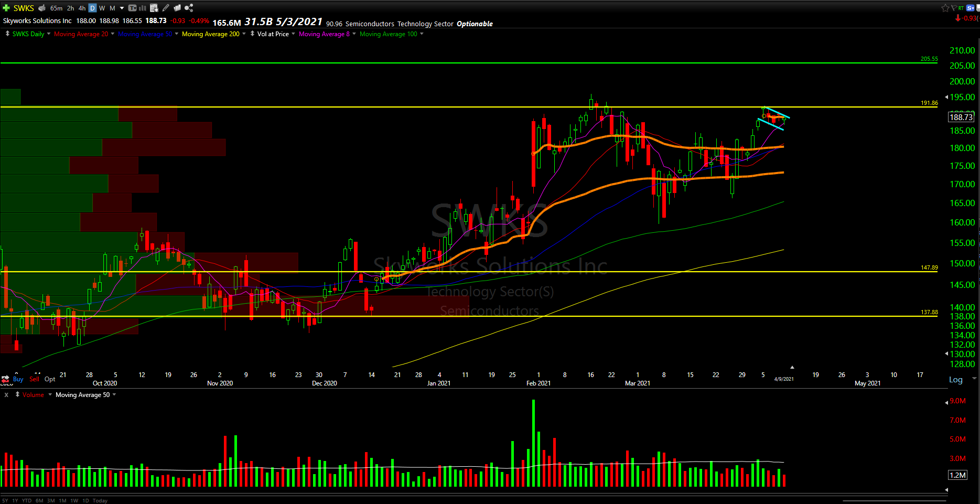Click the move handle beside Vol at Price
This screenshot has height=504, width=980.
pos(252,34)
